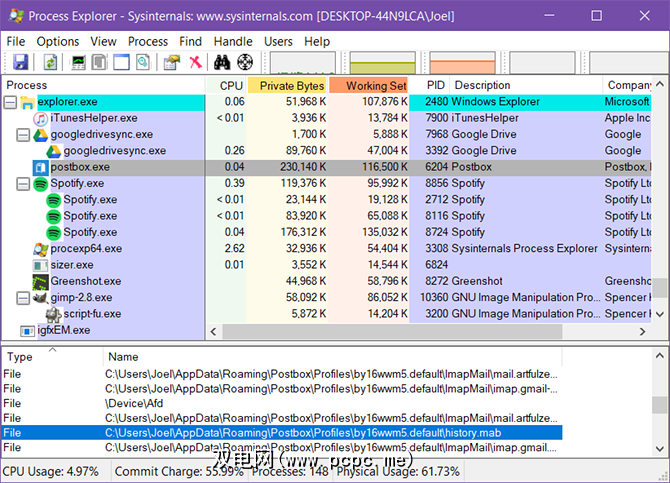Viewport: 670px width, 483px height.
Task: Click the script-fu.exe gear icon
Action: (53, 315)
